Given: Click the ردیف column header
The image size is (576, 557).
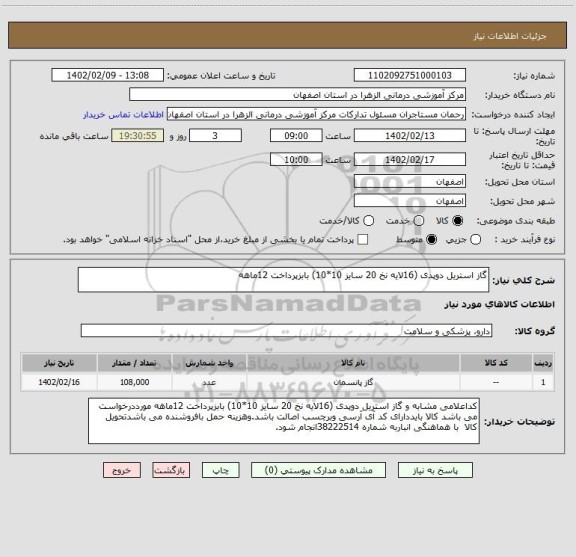Looking at the screenshot, I should (543, 363).
